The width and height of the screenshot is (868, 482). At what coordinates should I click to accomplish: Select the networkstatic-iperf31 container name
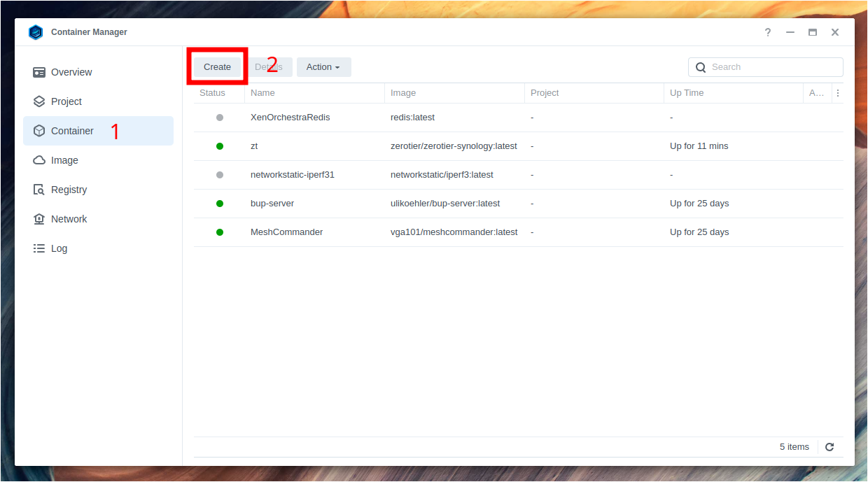click(293, 175)
